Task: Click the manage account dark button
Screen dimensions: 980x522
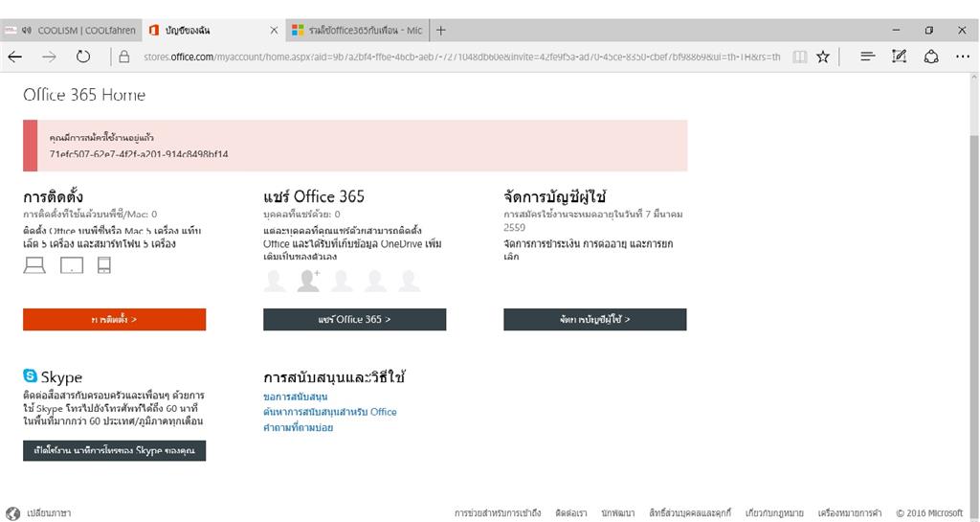Action: click(x=595, y=320)
